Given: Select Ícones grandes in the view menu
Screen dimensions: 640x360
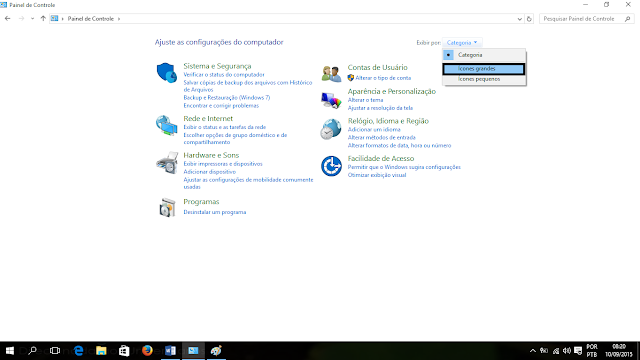Looking at the screenshot, I should [484, 69].
